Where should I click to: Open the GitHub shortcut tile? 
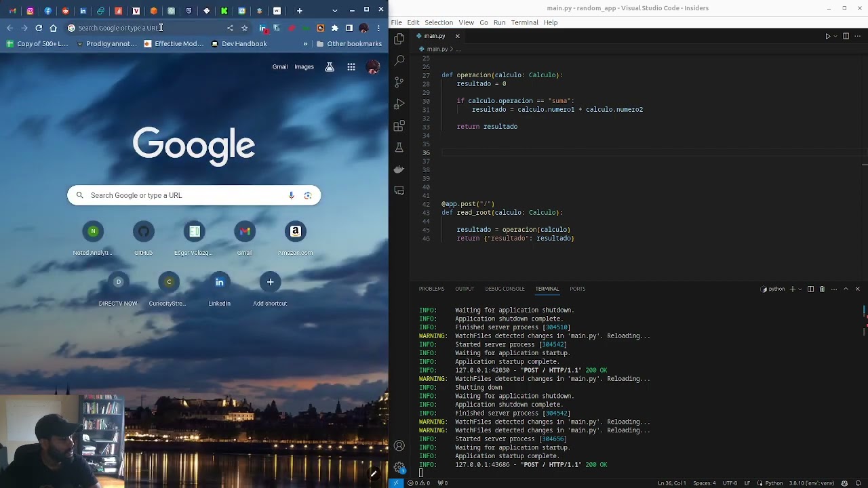(143, 238)
